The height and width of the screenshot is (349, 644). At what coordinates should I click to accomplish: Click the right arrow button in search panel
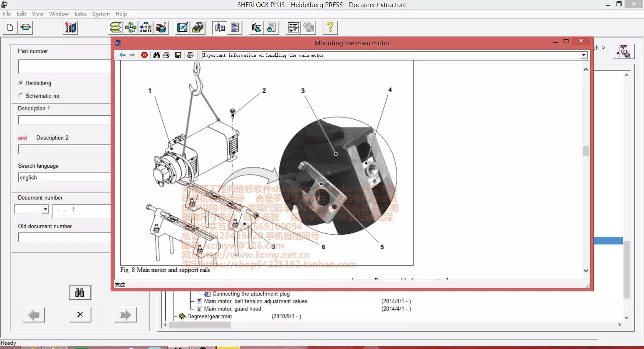click(125, 315)
